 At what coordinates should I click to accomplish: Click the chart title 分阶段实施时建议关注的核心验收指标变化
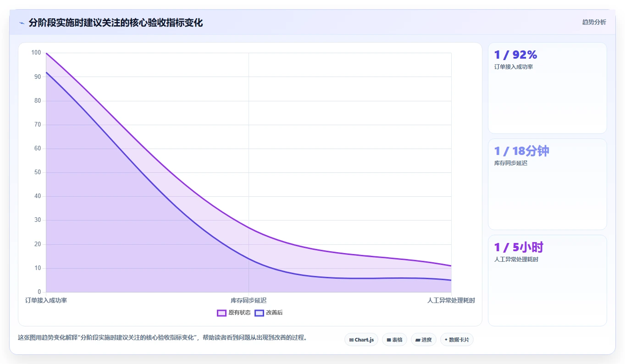(x=116, y=22)
